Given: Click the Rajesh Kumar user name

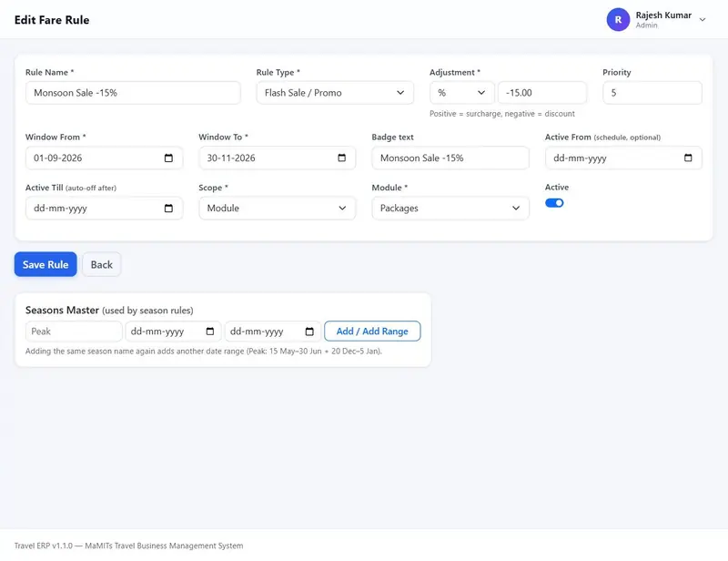Looking at the screenshot, I should pyautogui.click(x=663, y=15).
